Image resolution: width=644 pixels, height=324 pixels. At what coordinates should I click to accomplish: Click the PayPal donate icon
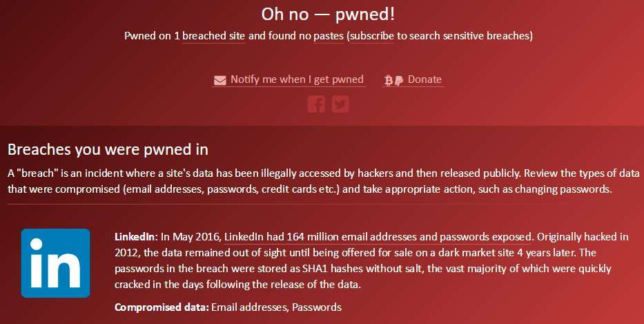pos(398,81)
